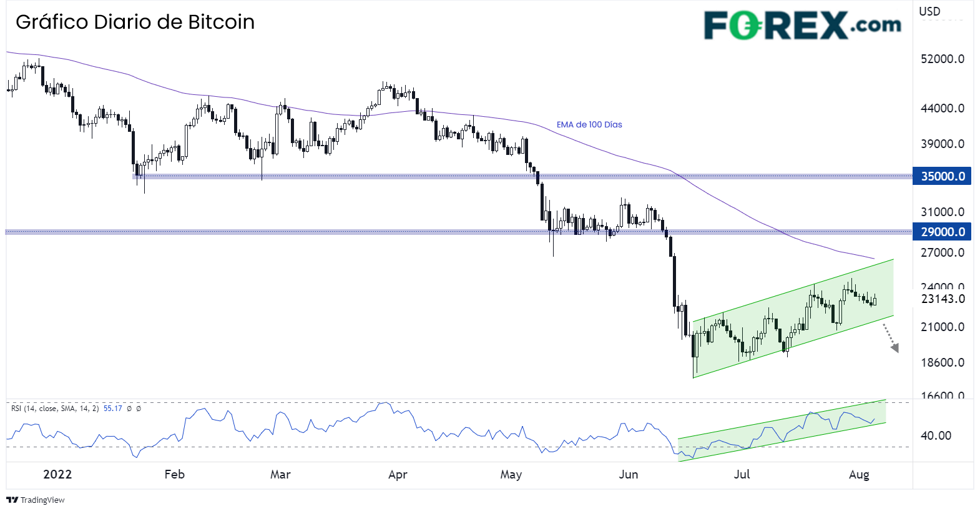
Task: Click the 2022 time axis label
Action: click(57, 474)
